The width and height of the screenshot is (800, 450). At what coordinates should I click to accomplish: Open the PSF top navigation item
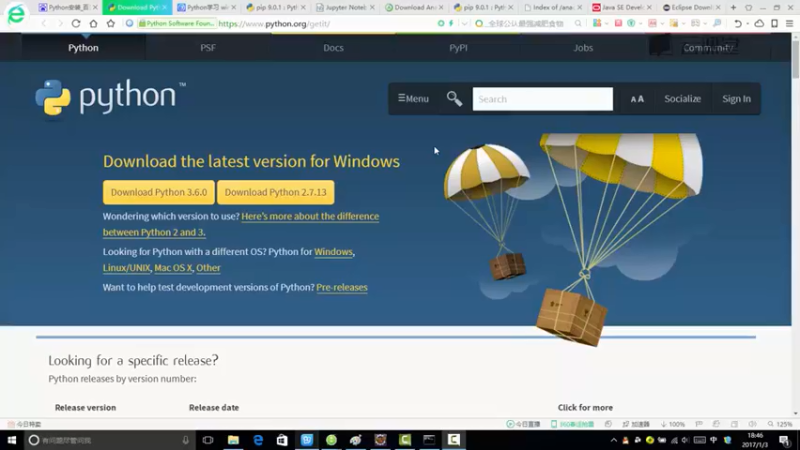(x=208, y=47)
